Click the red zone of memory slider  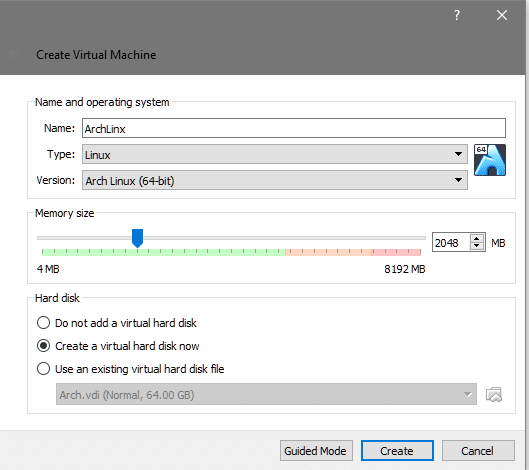tap(396, 252)
